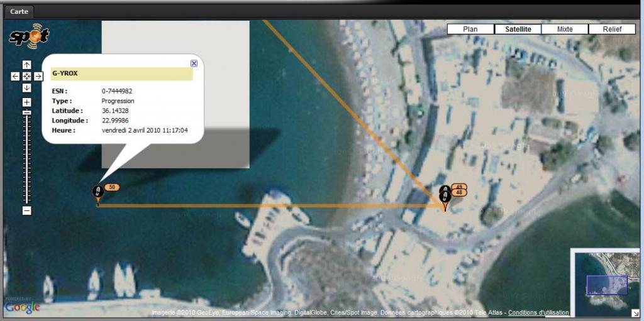Pan the map left with arrow button
Viewport: 644px width, 321px height.
(15, 77)
